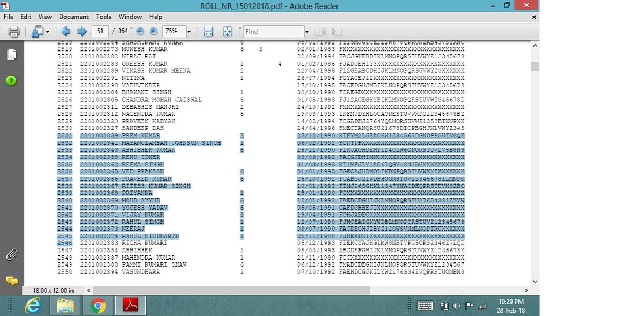The height and width of the screenshot is (316, 644).
Task: Select the Fit Full Page icon
Action: [227, 32]
